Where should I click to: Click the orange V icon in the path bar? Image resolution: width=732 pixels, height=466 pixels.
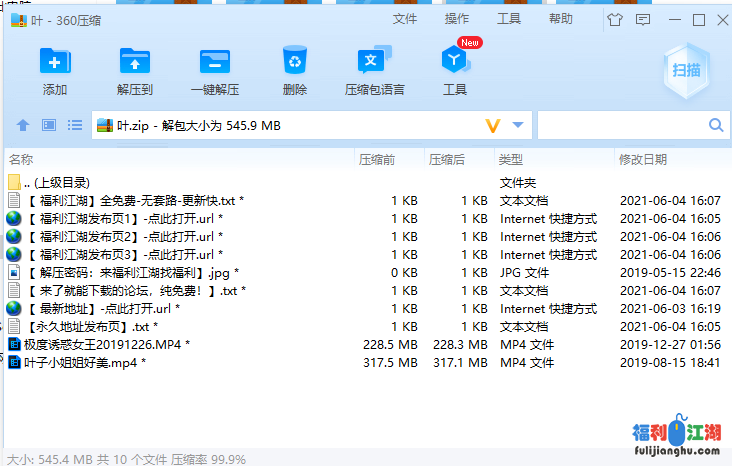(492, 125)
